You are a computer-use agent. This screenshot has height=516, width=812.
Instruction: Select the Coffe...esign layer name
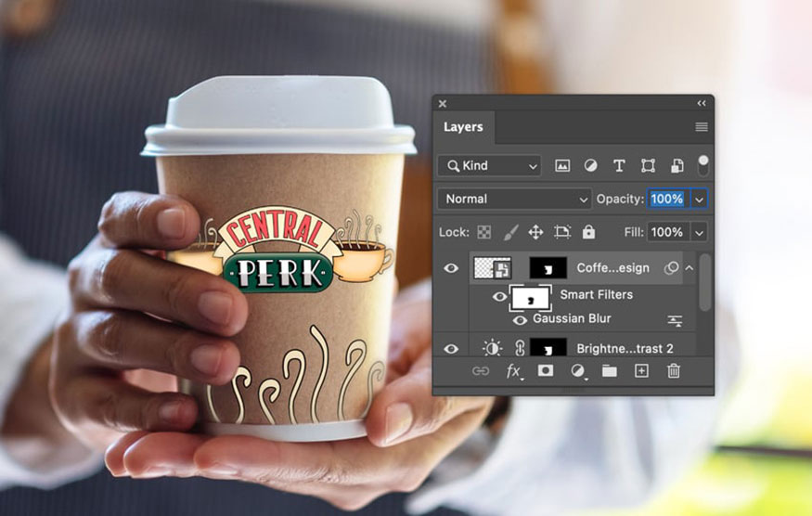point(612,268)
